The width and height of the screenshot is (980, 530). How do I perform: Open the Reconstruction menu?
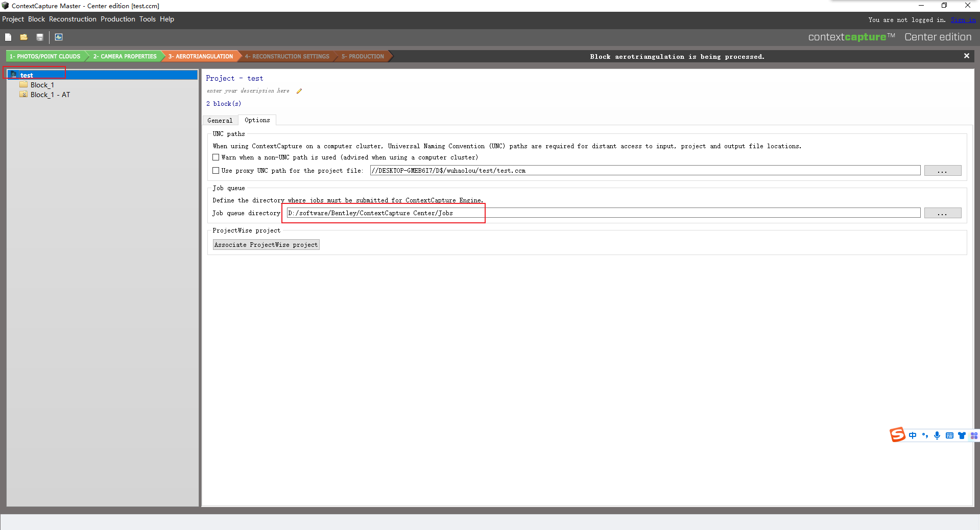coord(73,19)
